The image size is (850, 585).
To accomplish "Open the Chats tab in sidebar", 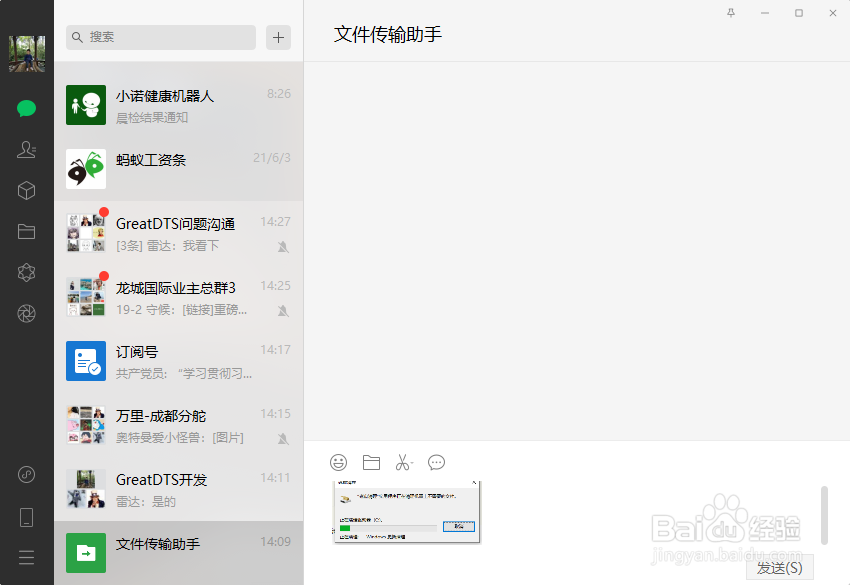I will 27,108.
